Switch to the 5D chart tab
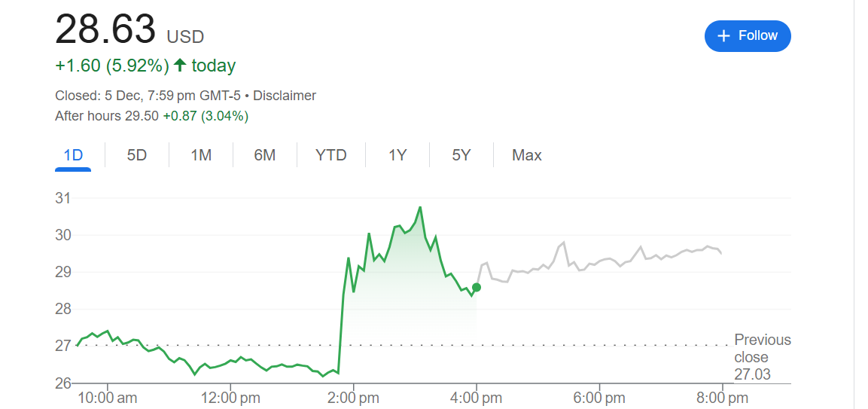Image resolution: width=868 pixels, height=409 pixels. 137,155
